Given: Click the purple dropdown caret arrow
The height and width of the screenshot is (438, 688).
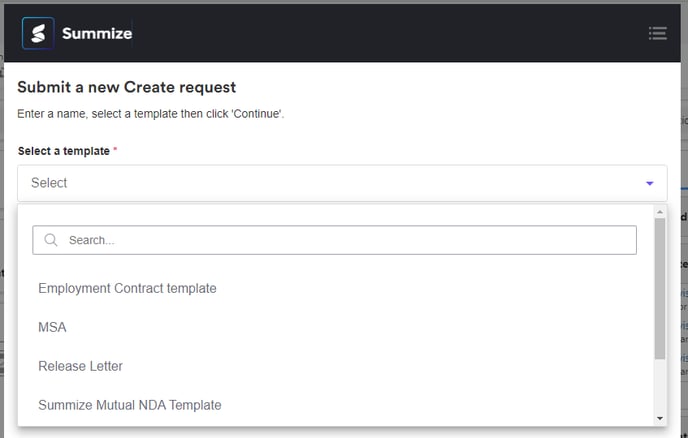Looking at the screenshot, I should click(649, 184).
